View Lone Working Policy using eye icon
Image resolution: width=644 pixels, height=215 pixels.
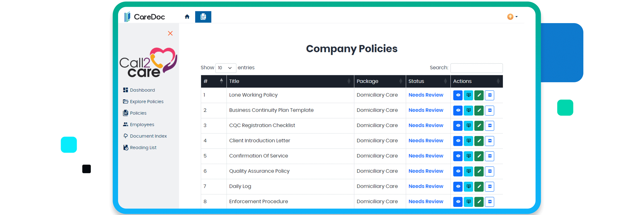458,95
